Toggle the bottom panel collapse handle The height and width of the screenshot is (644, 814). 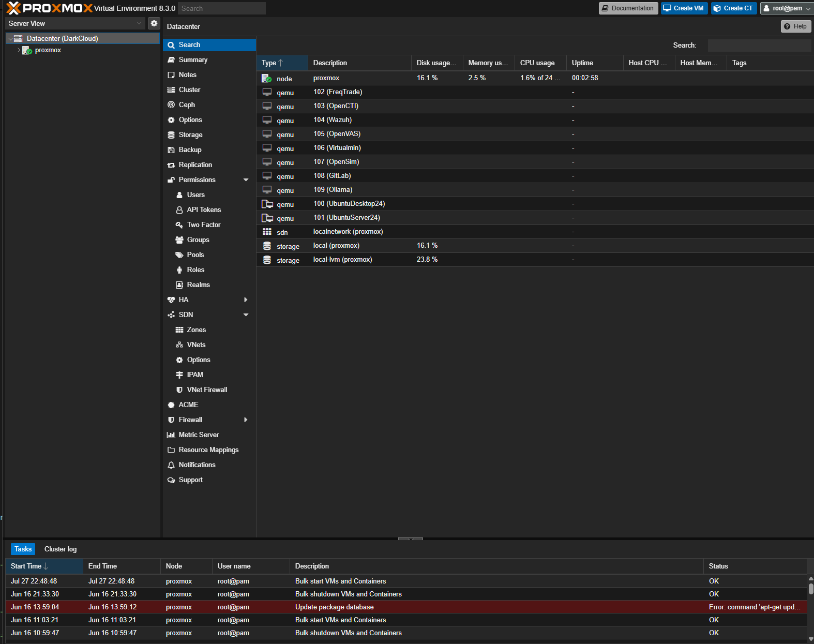(x=411, y=538)
